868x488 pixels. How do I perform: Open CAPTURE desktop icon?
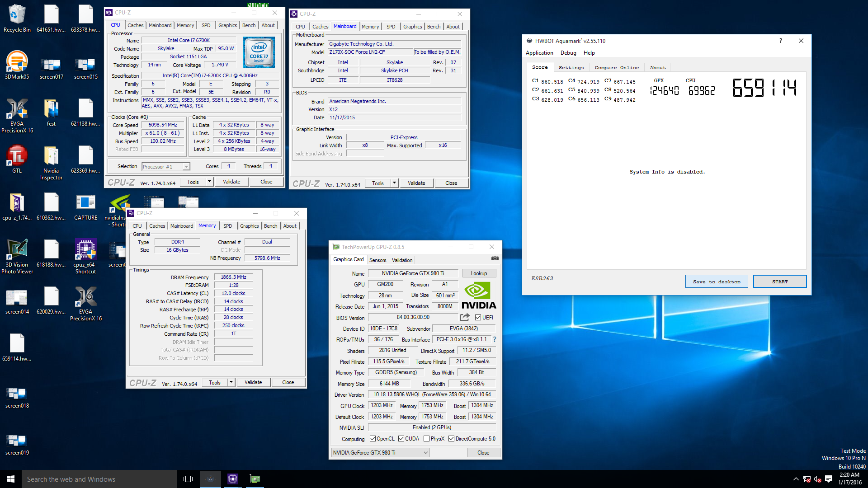click(85, 206)
